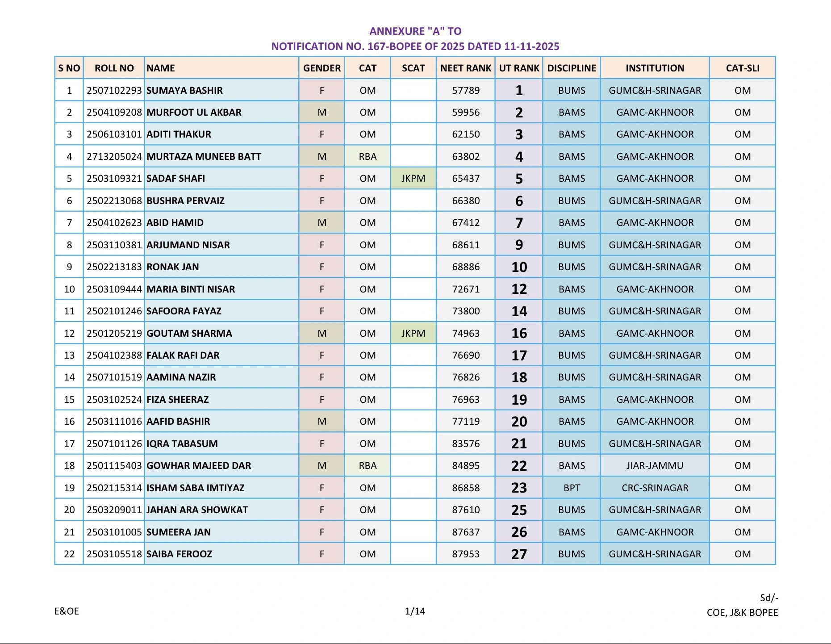Select UT rank 27 in the last row
Viewport: 831px width, 644px height.
point(519,554)
